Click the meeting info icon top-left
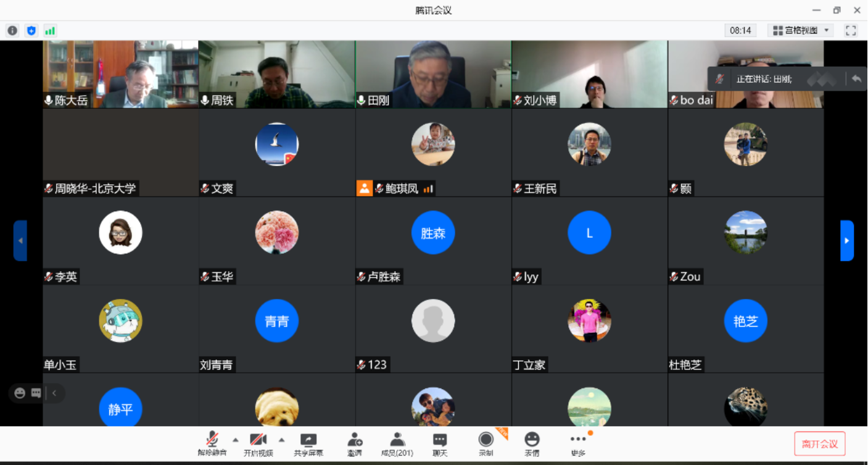The image size is (868, 465). pyautogui.click(x=12, y=30)
